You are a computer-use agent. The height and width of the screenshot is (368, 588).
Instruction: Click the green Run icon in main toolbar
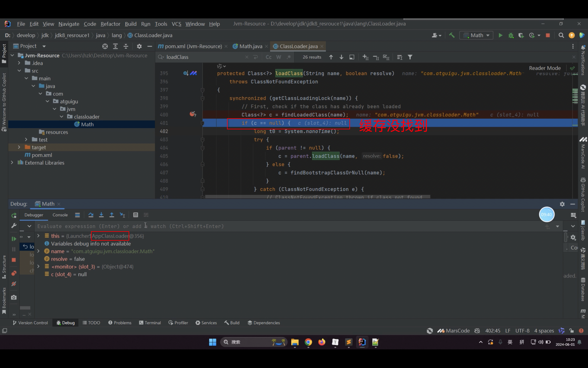(500, 35)
